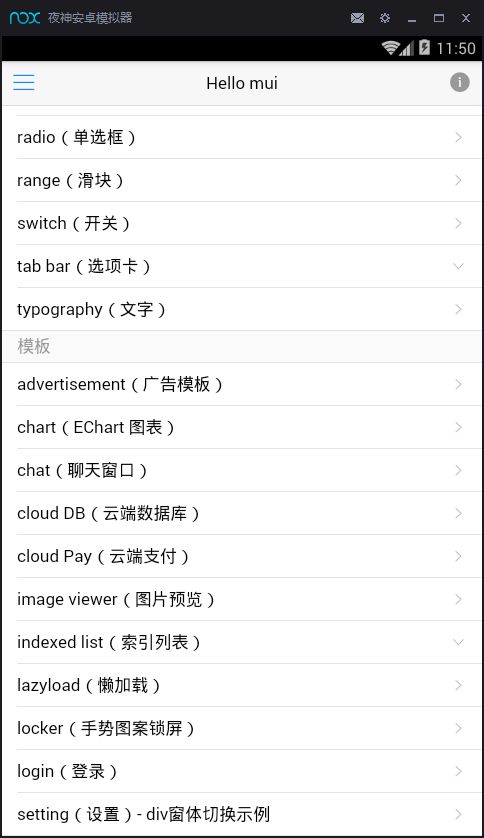Go to login (登录) template
Image resolution: width=484 pixels, height=838 pixels.
[242, 771]
